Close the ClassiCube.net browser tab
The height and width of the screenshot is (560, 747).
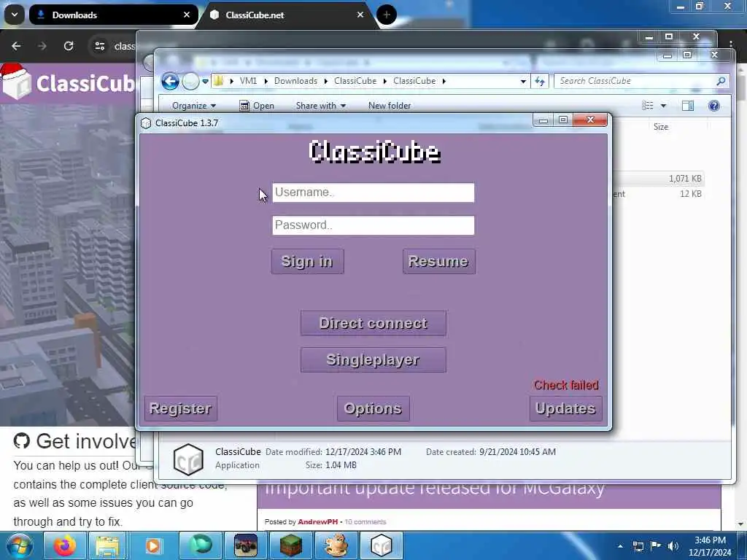[x=360, y=15]
